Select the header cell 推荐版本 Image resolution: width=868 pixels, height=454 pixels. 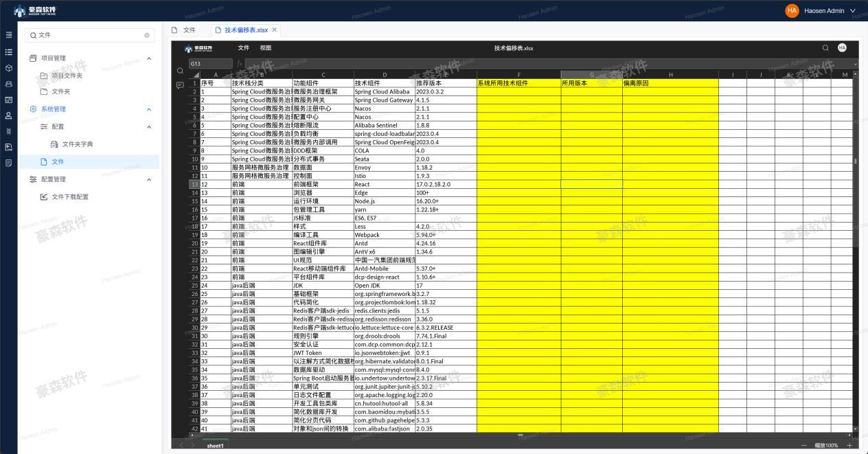pyautogui.click(x=446, y=83)
